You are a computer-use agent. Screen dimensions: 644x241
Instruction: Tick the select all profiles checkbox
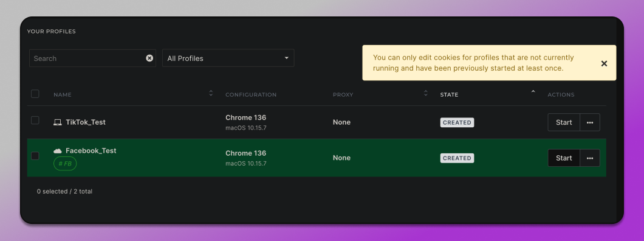pyautogui.click(x=35, y=94)
